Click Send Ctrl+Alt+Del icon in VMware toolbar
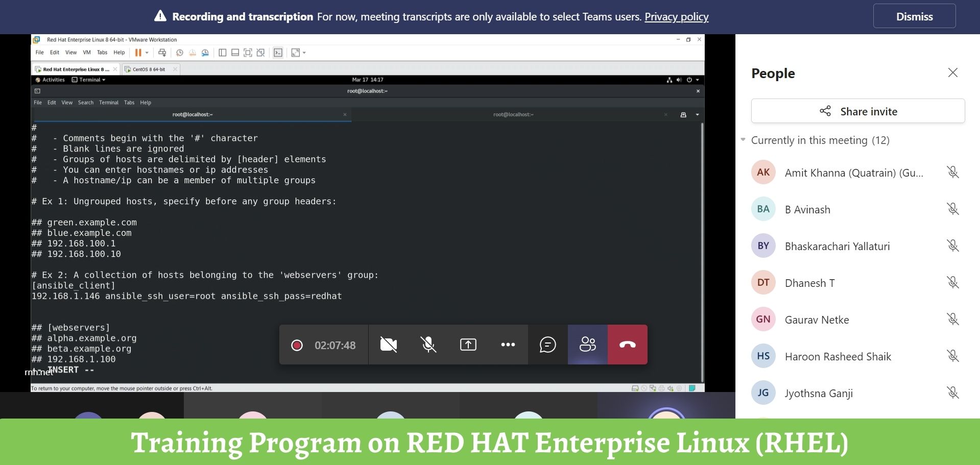 tap(162, 53)
